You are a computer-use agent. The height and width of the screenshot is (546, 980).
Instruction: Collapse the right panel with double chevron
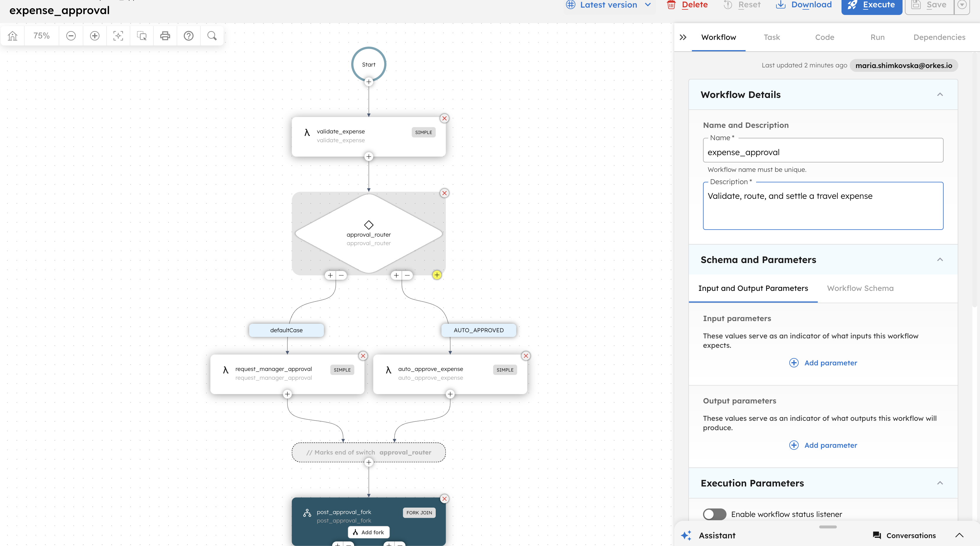[683, 37]
